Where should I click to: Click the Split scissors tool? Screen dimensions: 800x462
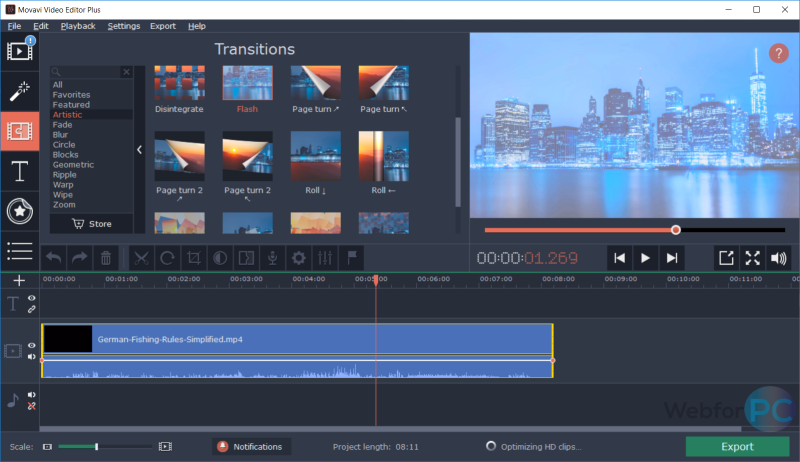(141, 257)
